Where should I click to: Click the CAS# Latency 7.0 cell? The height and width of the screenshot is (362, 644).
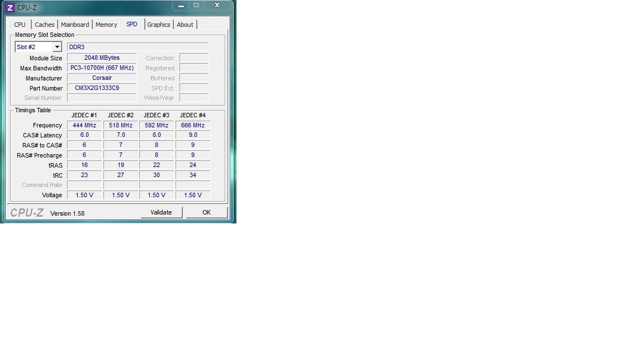(x=121, y=135)
